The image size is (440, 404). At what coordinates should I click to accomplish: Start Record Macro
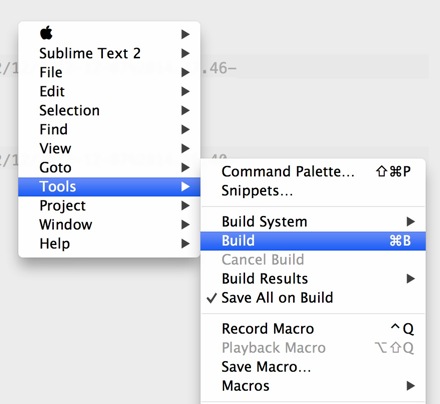313,329
